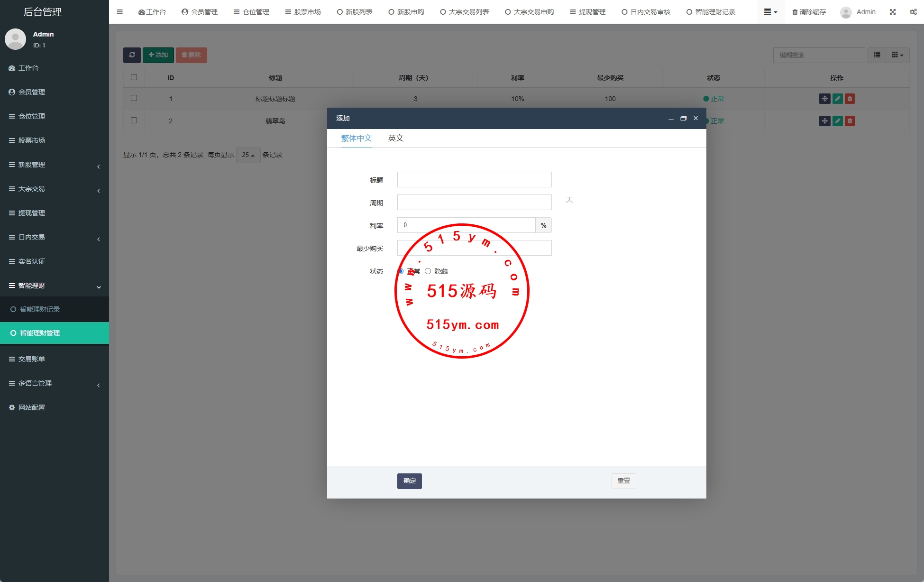Viewport: 924px width, 582px height.
Task: Click the fullscreen toggle icon in header
Action: pos(893,12)
